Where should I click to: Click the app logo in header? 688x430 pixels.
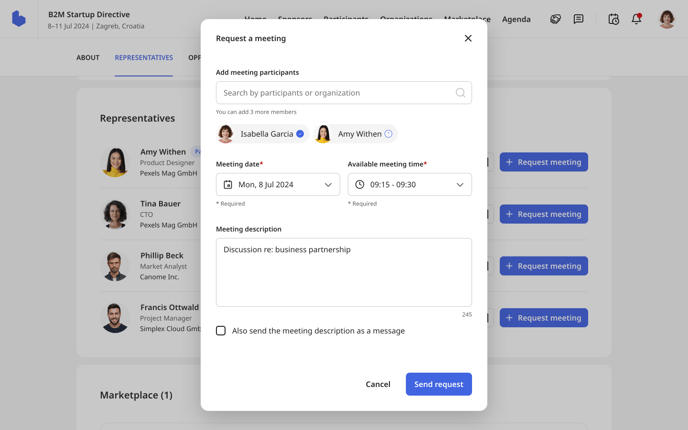pyautogui.click(x=18, y=19)
